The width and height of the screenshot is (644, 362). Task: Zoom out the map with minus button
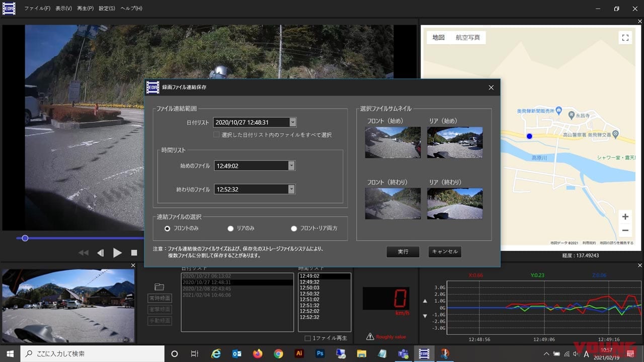pos(625,231)
